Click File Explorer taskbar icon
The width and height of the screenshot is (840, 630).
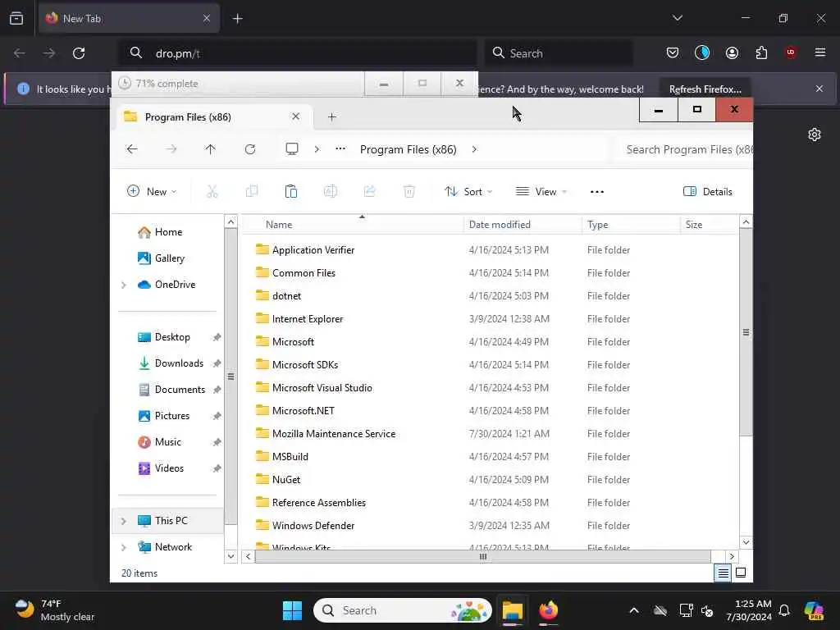512,610
